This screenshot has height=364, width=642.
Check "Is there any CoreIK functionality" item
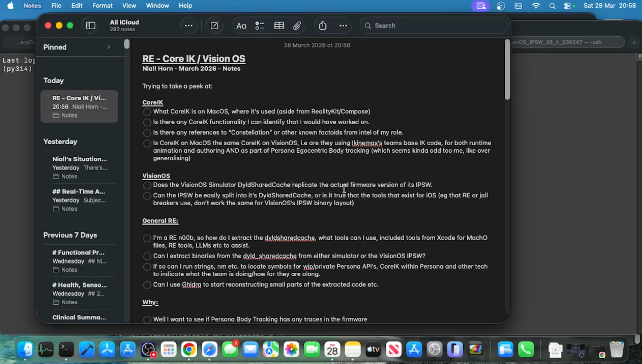(147, 122)
